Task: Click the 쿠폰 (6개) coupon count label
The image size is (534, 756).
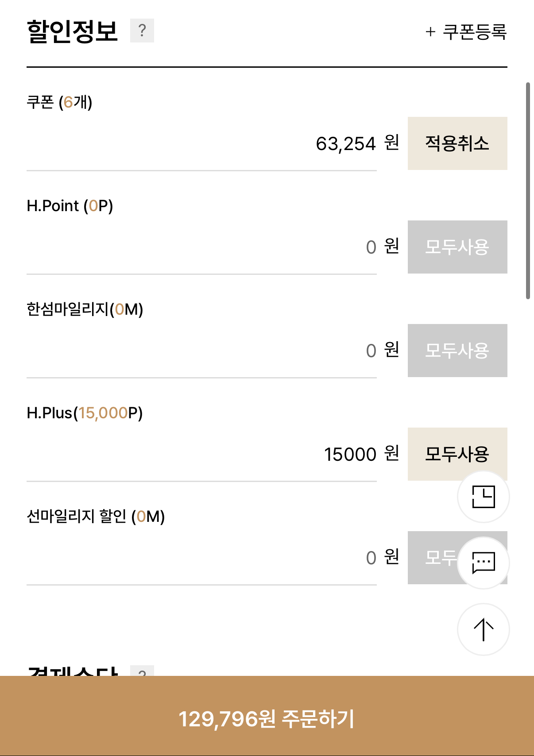Action: tap(59, 102)
